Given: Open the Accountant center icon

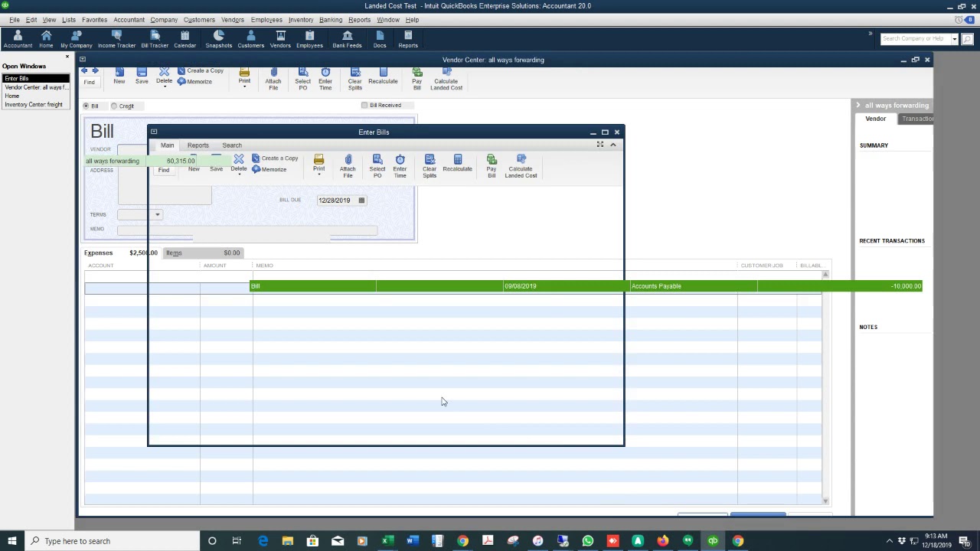Looking at the screenshot, I should point(18,39).
